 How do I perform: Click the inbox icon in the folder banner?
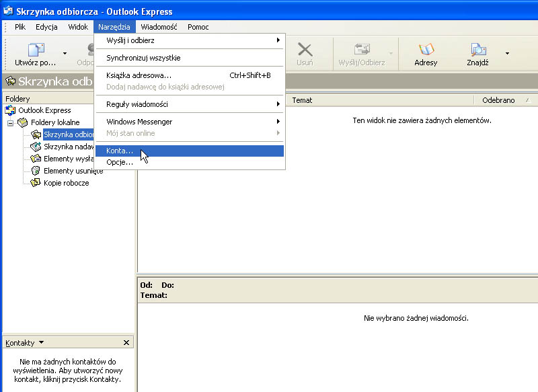coord(11,81)
